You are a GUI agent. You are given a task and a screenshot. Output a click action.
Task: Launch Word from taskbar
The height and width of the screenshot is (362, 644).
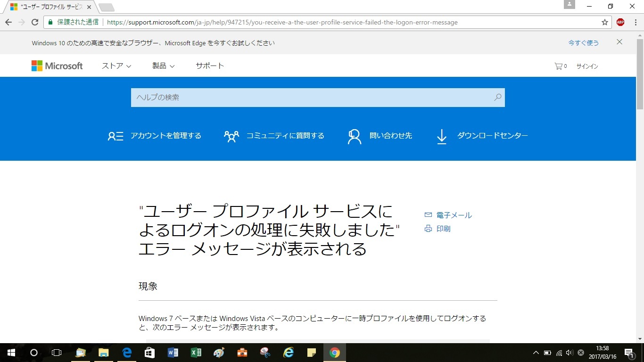click(173, 353)
